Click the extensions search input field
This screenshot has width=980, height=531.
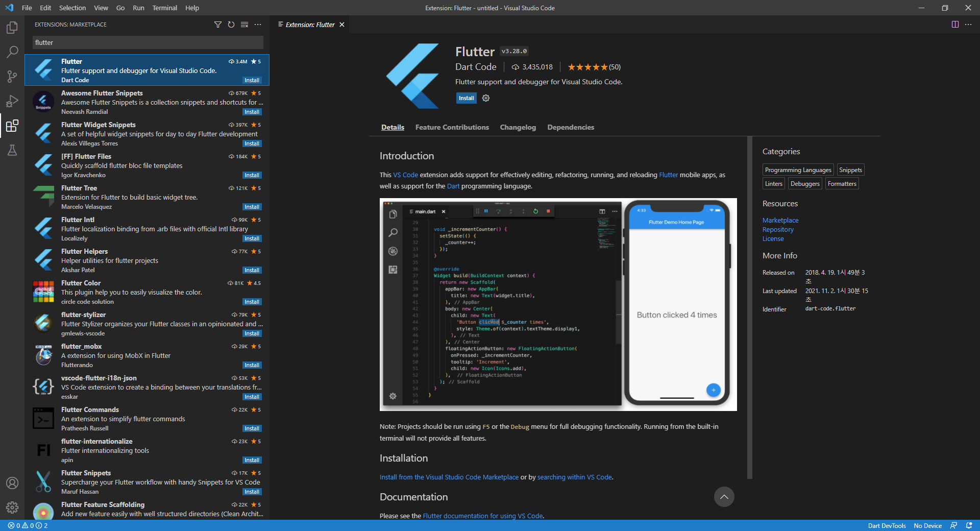[148, 42]
